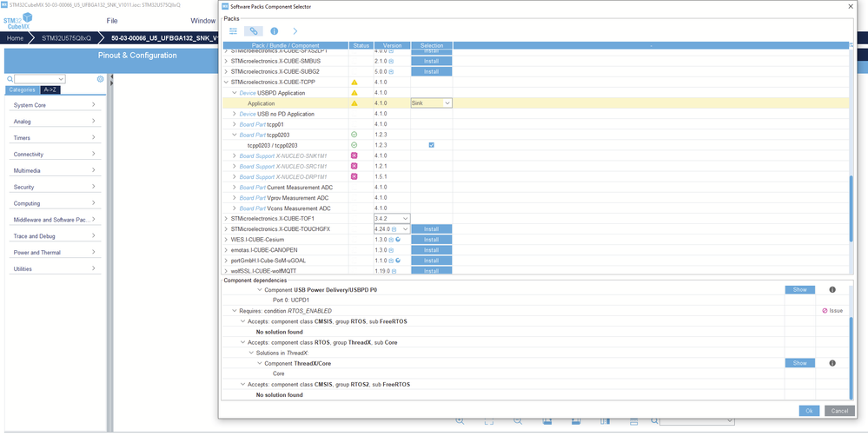Click download icon next to WES I-CUBE-Cesium version

click(x=391, y=240)
